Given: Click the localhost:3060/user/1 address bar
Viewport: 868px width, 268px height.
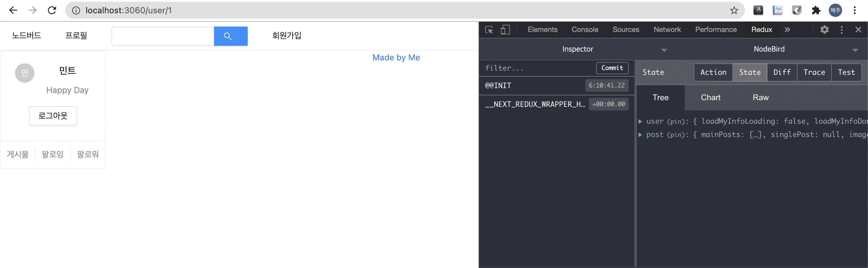Looking at the screenshot, I should click(x=404, y=11).
